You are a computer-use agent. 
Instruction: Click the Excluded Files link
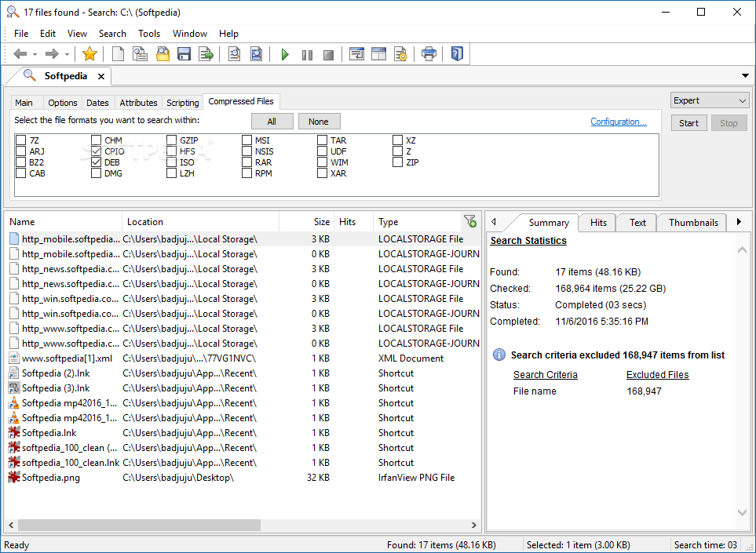(658, 375)
